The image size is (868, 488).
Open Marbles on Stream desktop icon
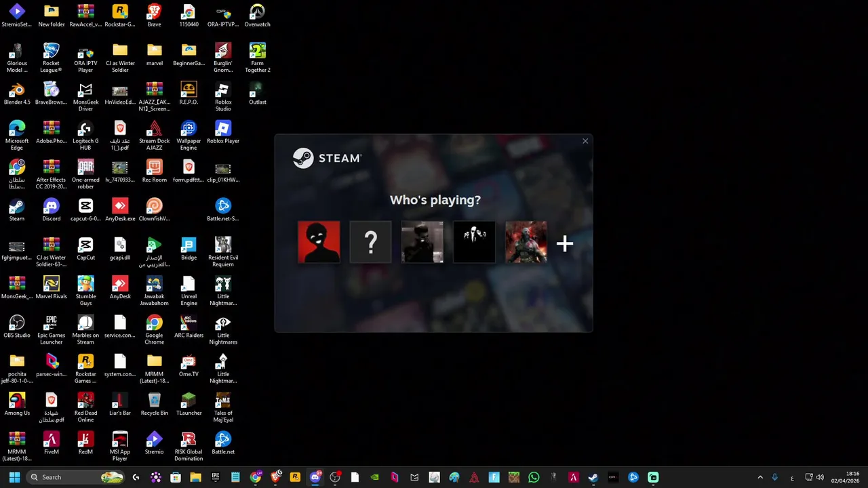point(85,330)
